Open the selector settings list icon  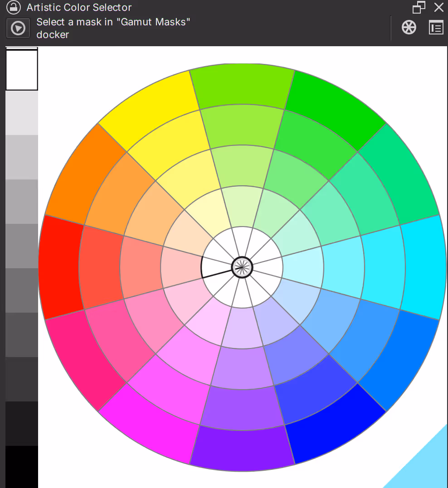click(436, 28)
